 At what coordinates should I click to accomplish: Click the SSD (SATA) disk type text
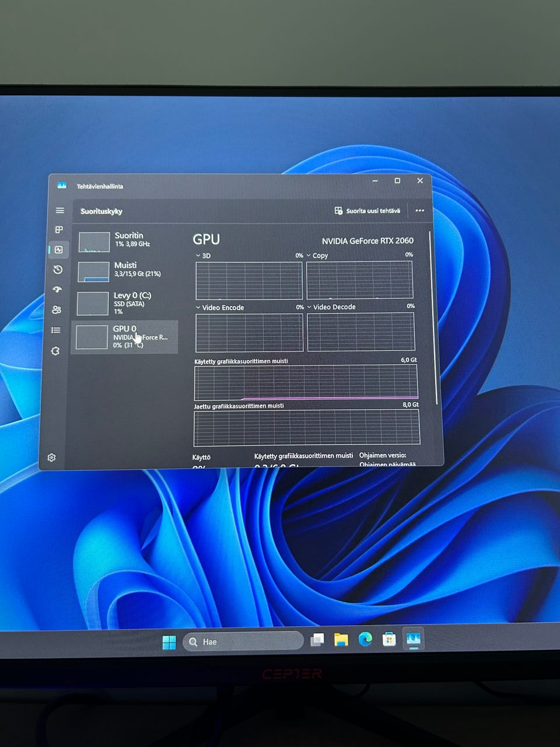129,304
